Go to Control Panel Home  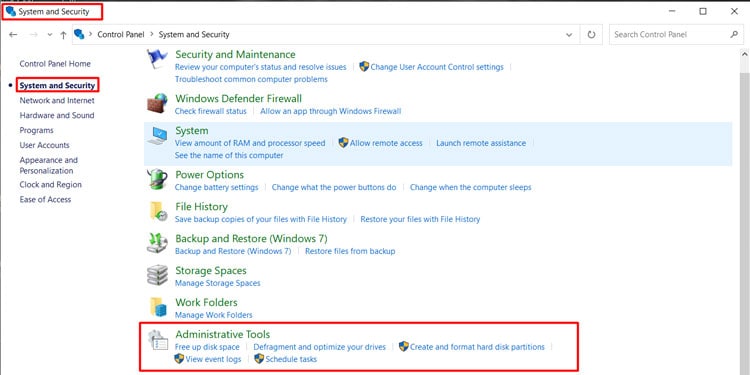point(55,64)
